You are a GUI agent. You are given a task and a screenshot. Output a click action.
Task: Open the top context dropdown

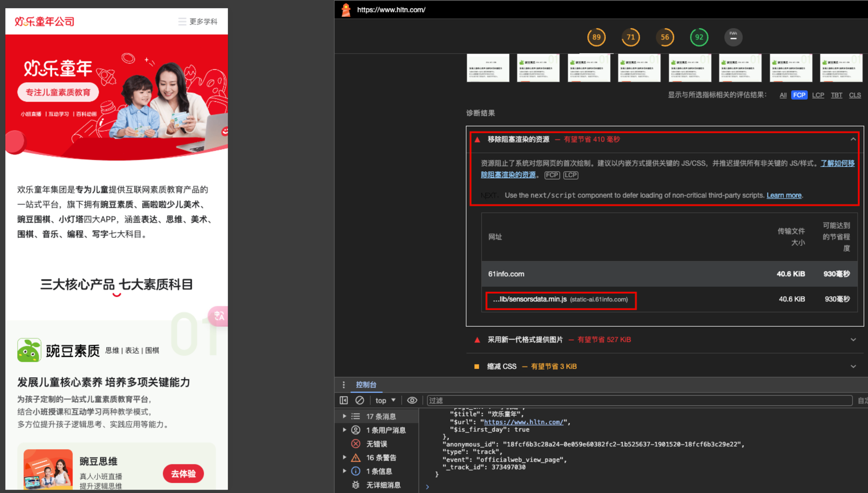(385, 400)
